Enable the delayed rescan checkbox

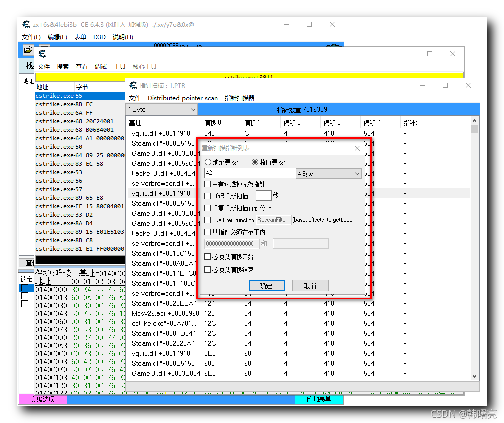(208, 196)
